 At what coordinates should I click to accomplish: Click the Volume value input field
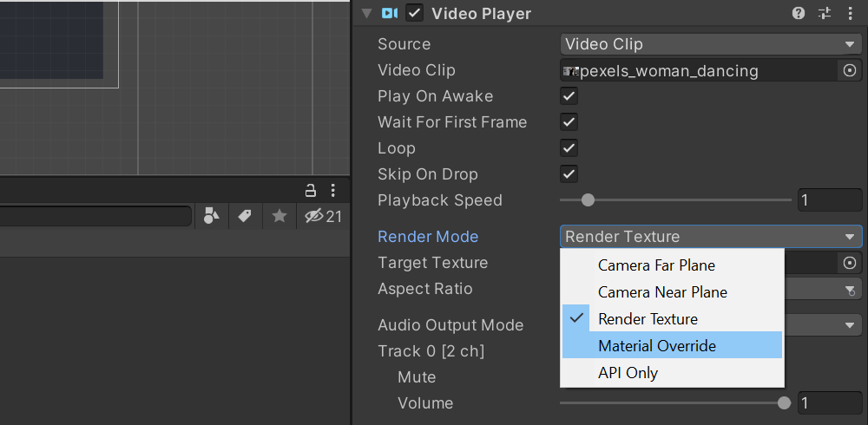pyautogui.click(x=830, y=403)
